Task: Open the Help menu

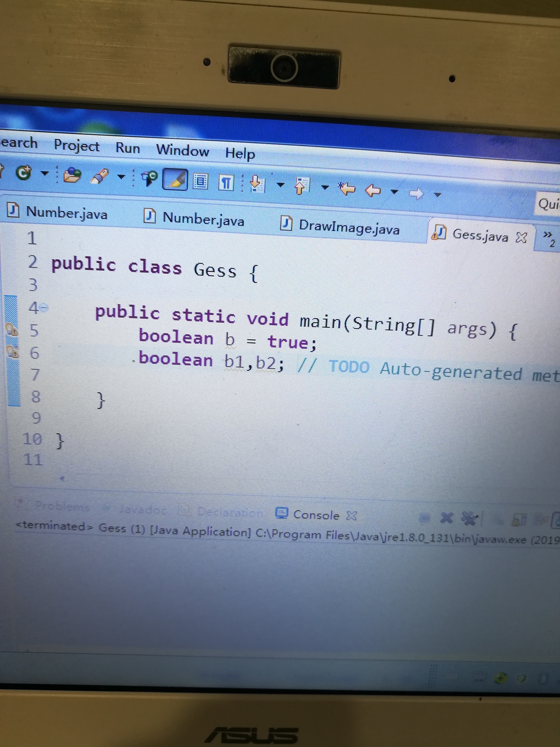Action: click(240, 154)
